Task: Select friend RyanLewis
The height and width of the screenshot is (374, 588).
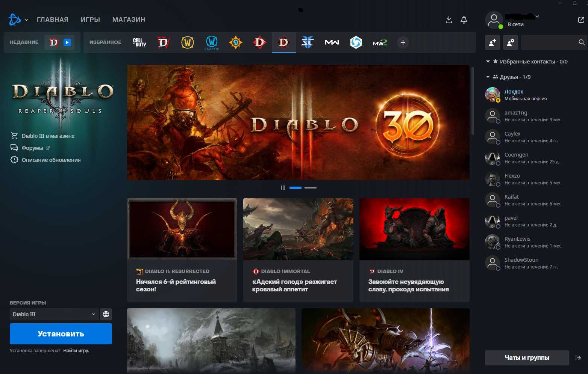Action: coord(535,242)
